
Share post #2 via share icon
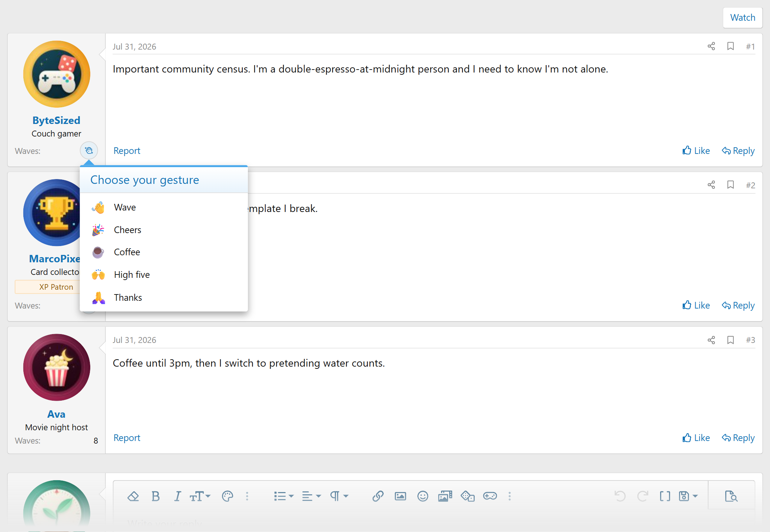tap(711, 185)
